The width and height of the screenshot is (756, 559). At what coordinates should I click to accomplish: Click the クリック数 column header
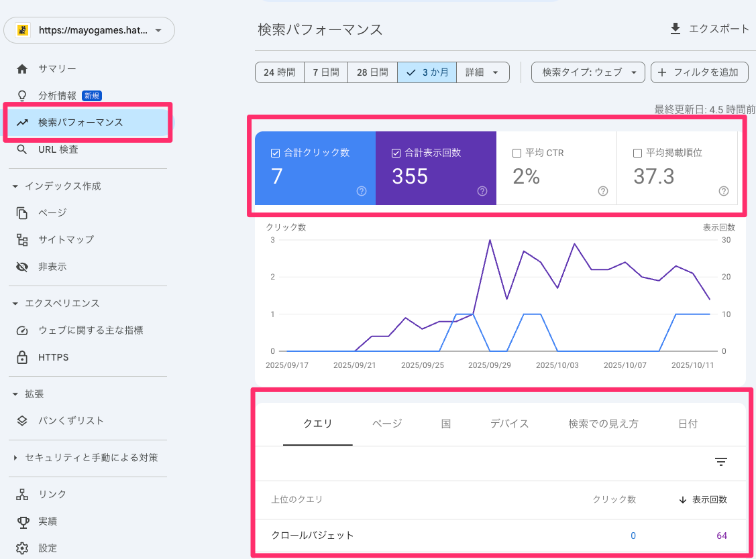(x=614, y=500)
